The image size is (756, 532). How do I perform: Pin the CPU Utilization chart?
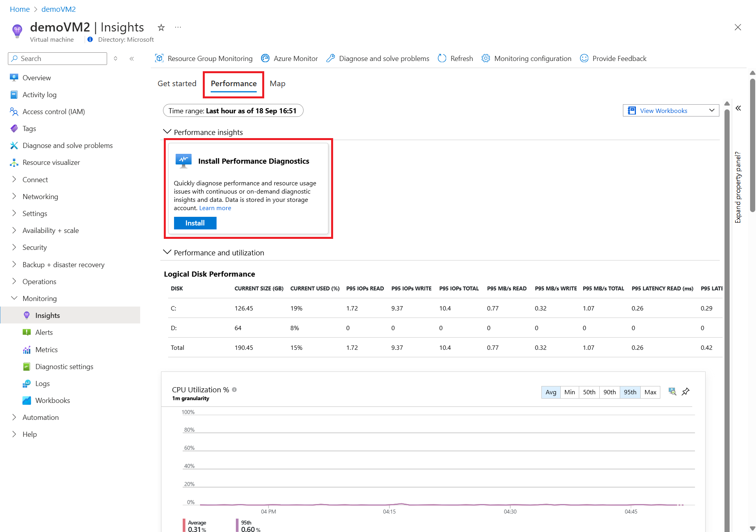pyautogui.click(x=686, y=392)
